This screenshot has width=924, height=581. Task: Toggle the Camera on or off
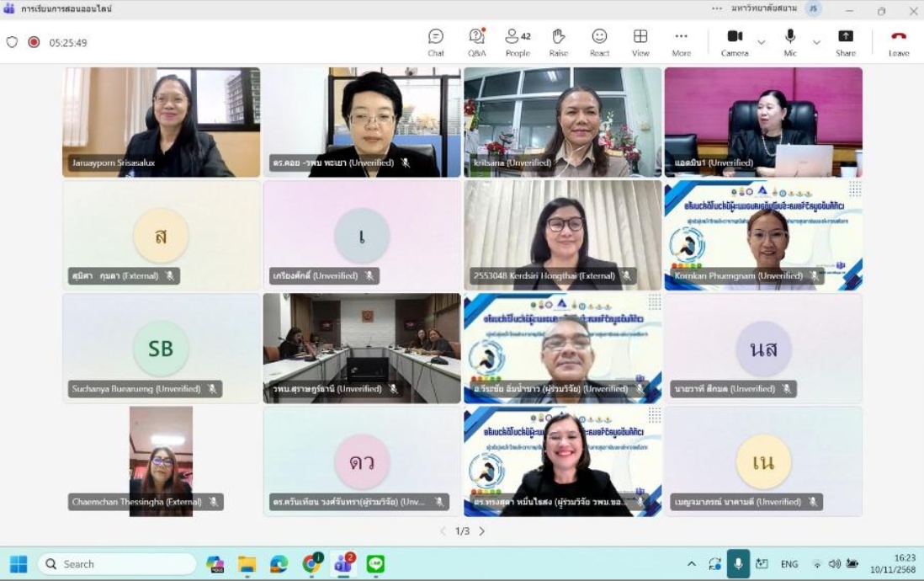pos(735,41)
